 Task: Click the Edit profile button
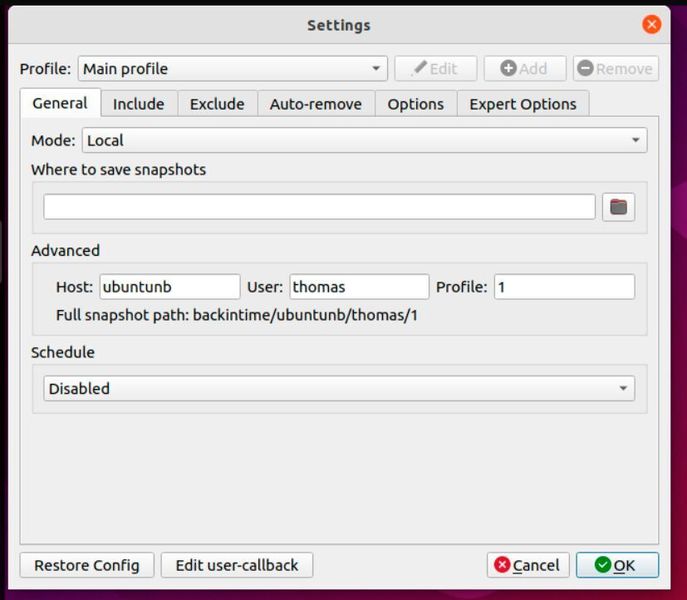[436, 69]
